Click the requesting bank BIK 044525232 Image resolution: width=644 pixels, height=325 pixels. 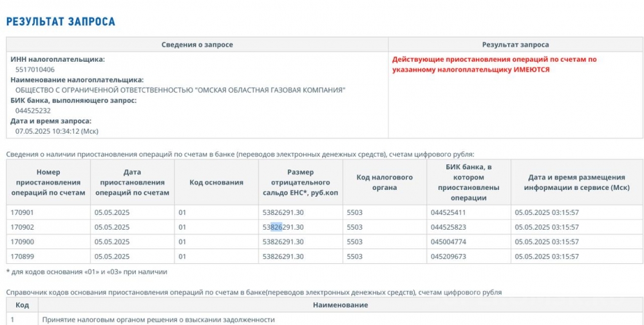pos(33,111)
